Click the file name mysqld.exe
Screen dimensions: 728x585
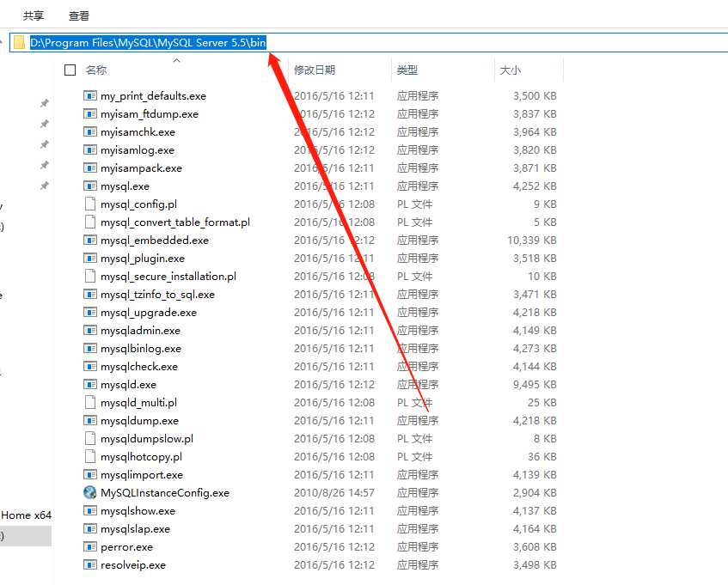pyautogui.click(x=129, y=385)
